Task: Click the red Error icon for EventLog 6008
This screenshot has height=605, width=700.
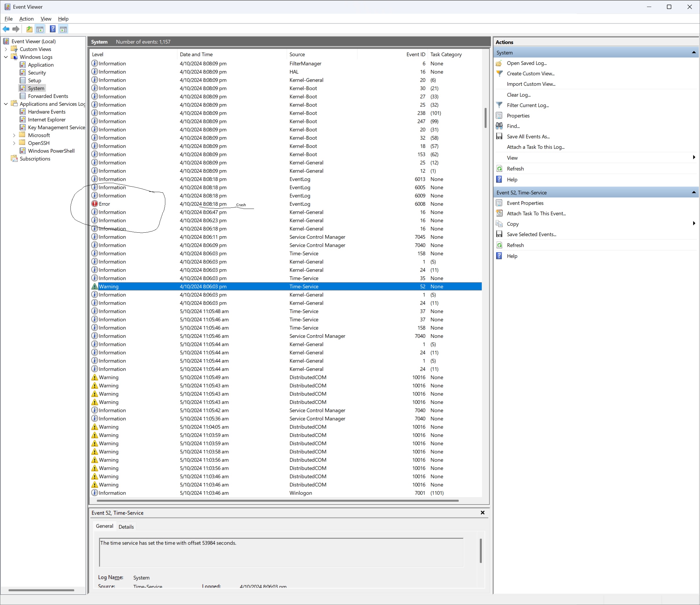Action: pos(95,204)
